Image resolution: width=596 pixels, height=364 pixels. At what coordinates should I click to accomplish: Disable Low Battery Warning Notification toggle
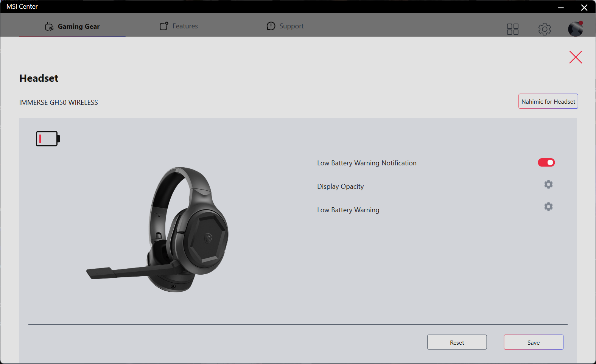pyautogui.click(x=546, y=163)
